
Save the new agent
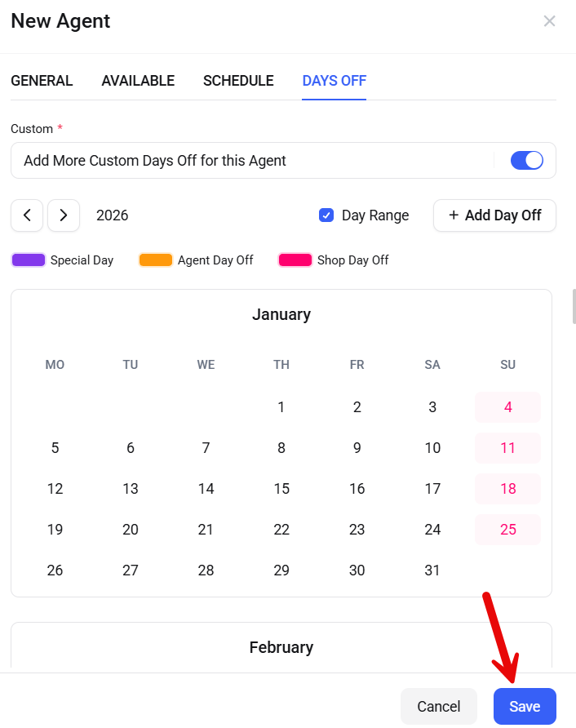(x=525, y=707)
